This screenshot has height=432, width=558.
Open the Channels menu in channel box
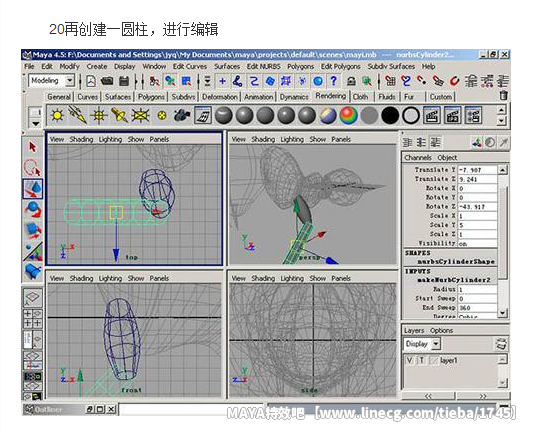pyautogui.click(x=418, y=158)
